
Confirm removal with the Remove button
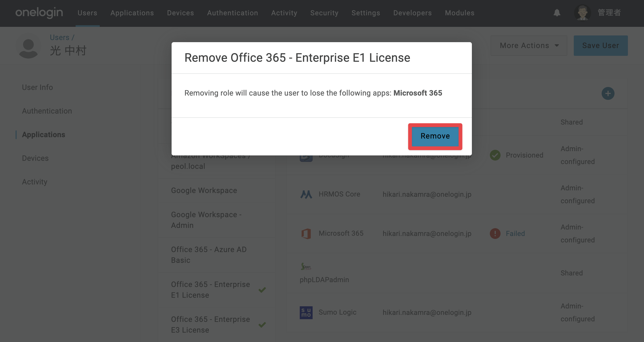tap(435, 136)
